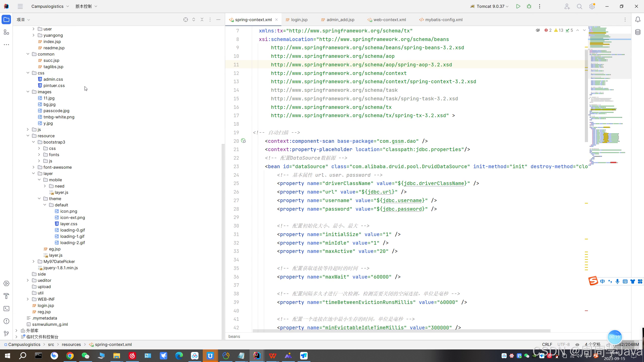
Task: Expand the WEB-INF folder
Action: pyautogui.click(x=28, y=299)
